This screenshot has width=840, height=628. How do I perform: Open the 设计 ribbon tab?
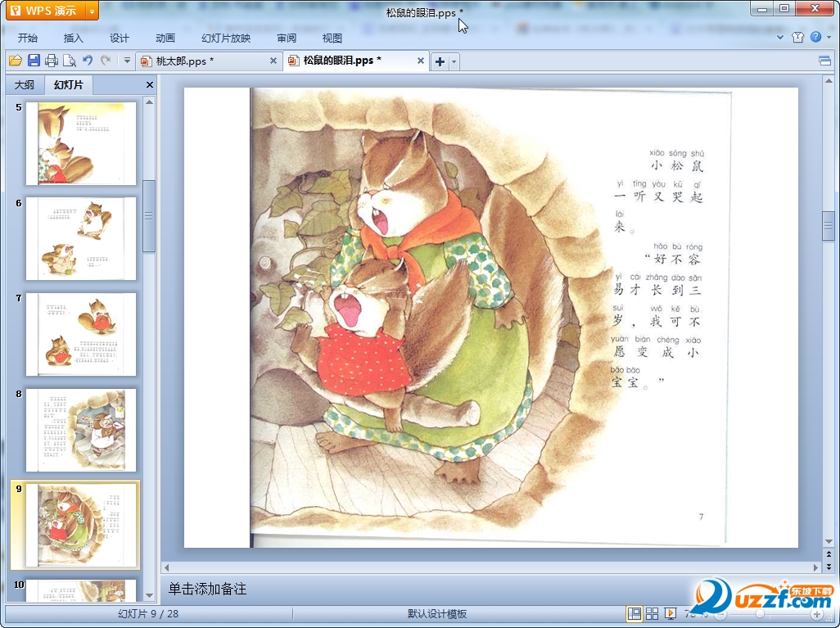(x=119, y=38)
